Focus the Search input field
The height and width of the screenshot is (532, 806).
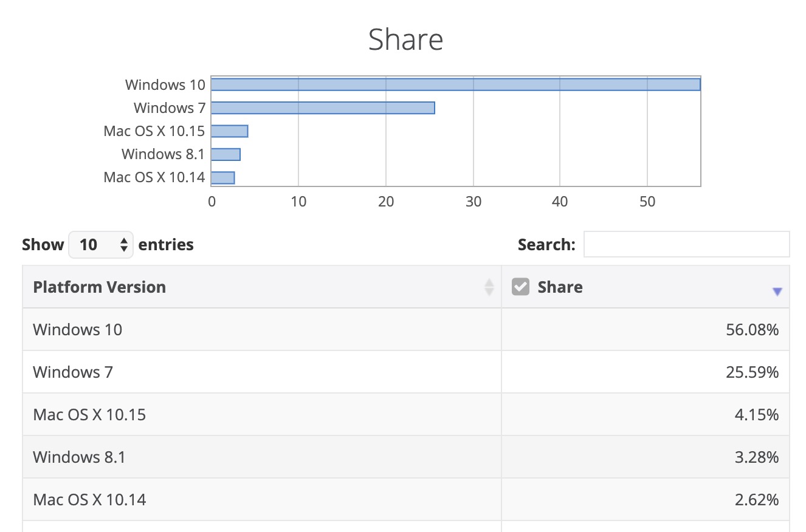tap(686, 244)
